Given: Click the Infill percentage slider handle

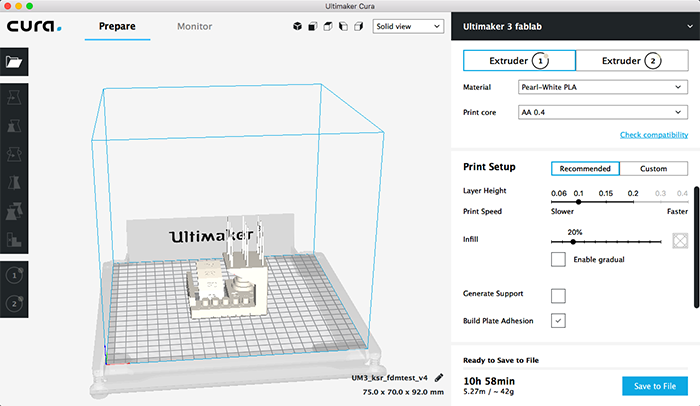Looking at the screenshot, I should tap(573, 242).
